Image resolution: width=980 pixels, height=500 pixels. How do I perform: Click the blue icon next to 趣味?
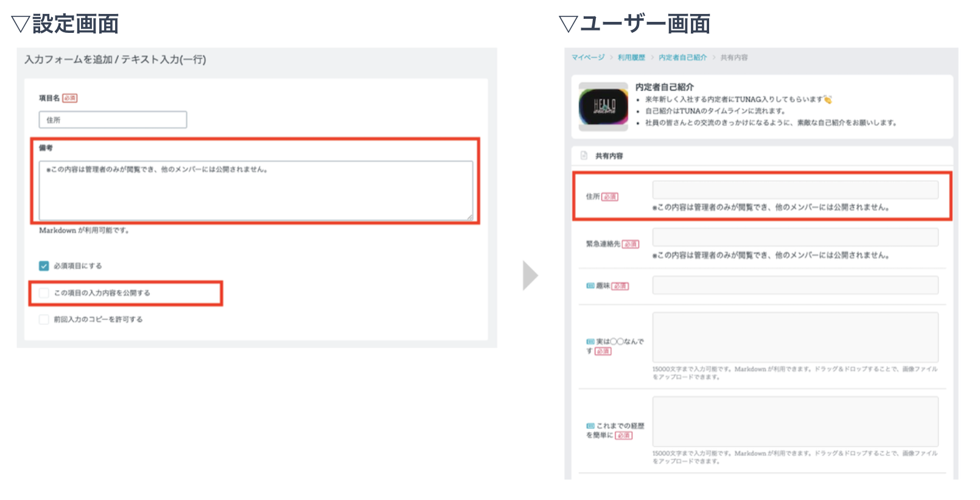(590, 286)
